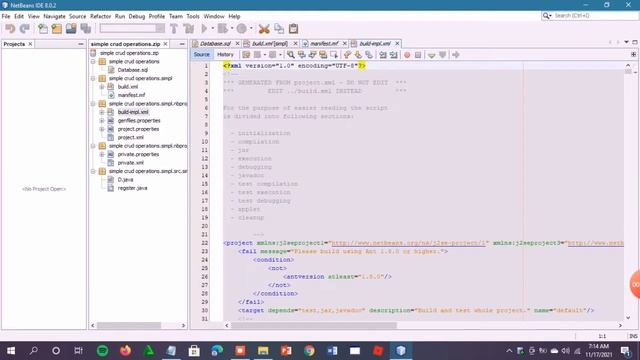This screenshot has height=360, width=640.
Task: Click the Build Project hammer icon
Action: coord(174,29)
